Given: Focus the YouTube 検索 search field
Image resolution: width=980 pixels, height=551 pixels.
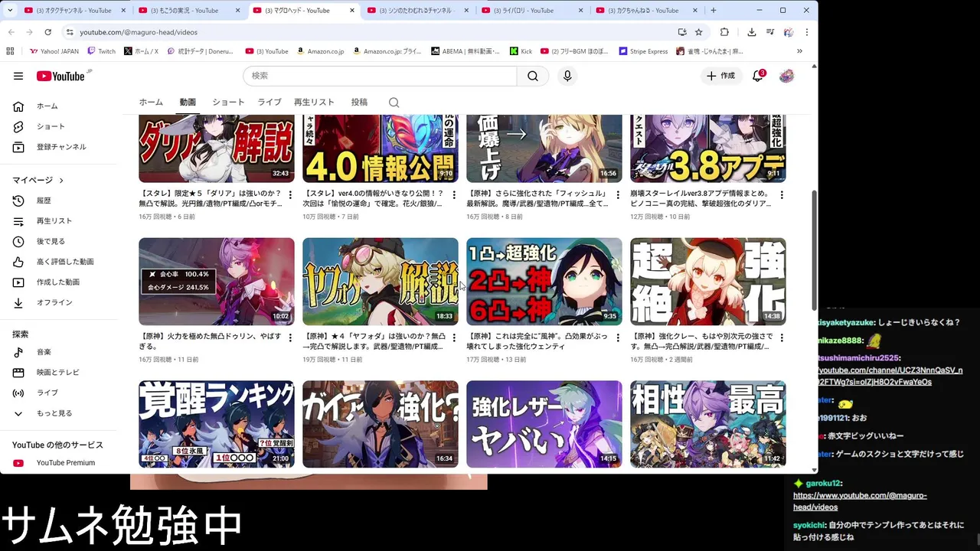Looking at the screenshot, I should click(x=380, y=76).
